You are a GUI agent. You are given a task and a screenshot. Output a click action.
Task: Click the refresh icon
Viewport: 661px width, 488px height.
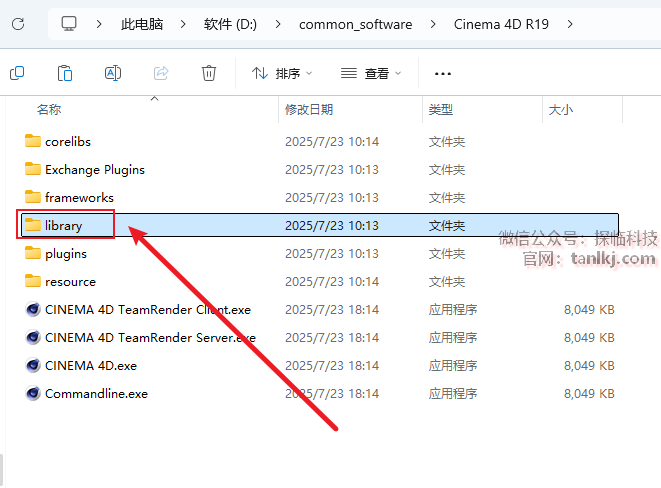18,24
